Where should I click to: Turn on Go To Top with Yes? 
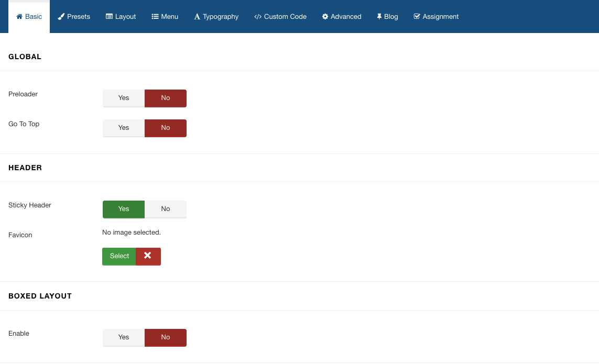(x=124, y=128)
